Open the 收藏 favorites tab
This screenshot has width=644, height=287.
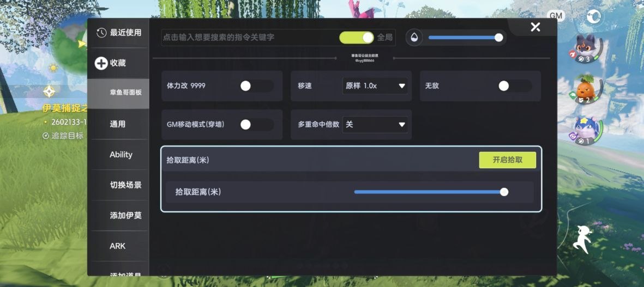(x=118, y=64)
